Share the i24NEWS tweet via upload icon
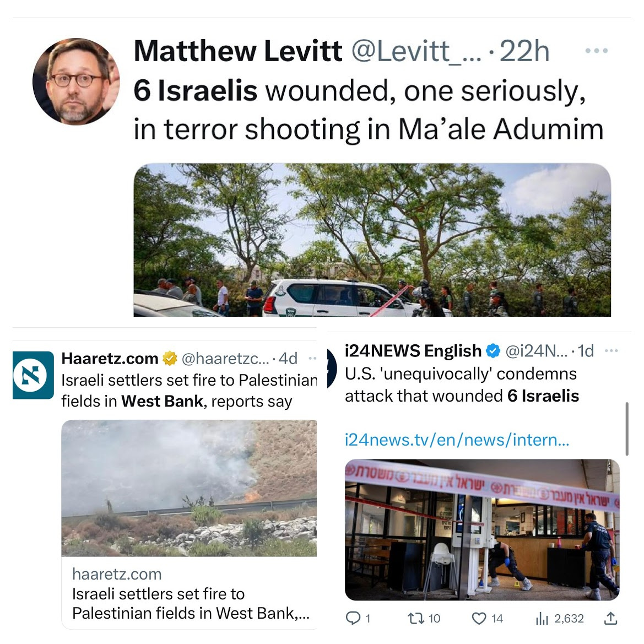Screen dimensions: 644x644 click(x=611, y=618)
